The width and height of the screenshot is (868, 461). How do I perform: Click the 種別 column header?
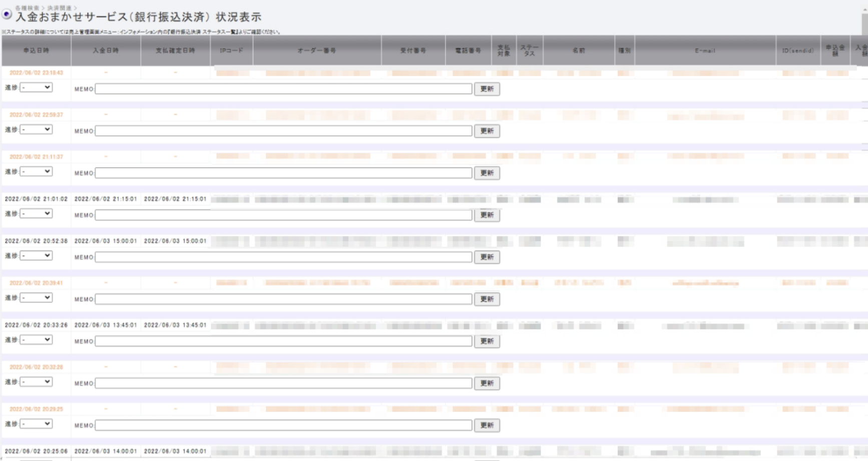point(625,51)
